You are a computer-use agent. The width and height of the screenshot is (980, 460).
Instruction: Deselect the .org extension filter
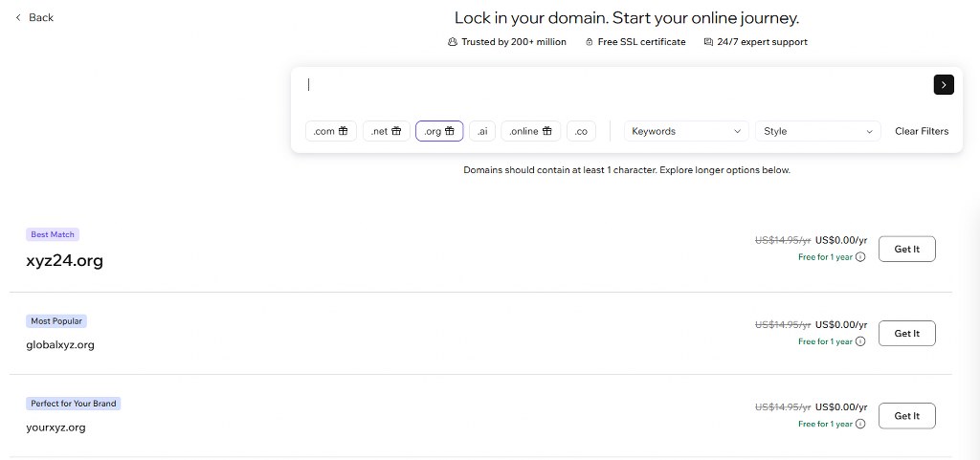[x=439, y=131]
